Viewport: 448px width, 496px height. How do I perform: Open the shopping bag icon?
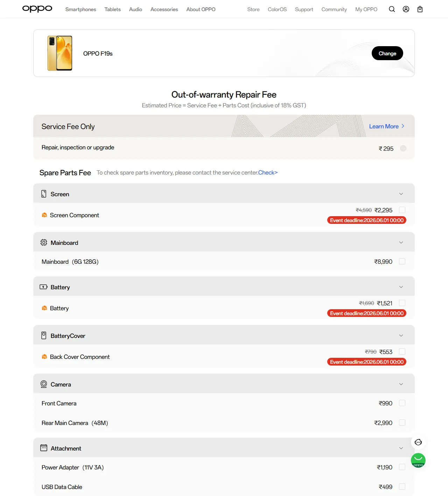pos(420,9)
